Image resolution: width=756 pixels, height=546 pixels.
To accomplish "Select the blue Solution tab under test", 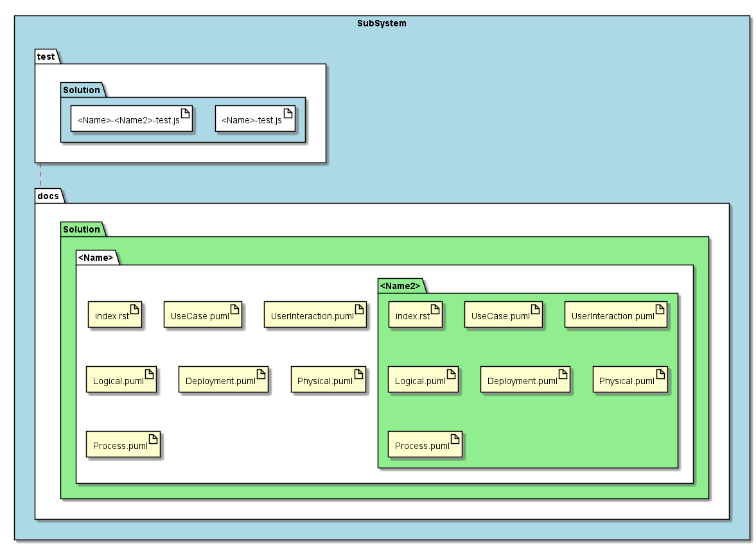I will (x=83, y=90).
